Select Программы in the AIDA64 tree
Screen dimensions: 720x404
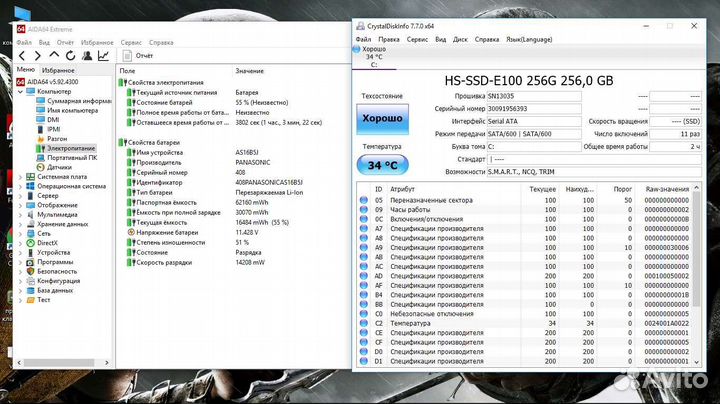[55, 262]
